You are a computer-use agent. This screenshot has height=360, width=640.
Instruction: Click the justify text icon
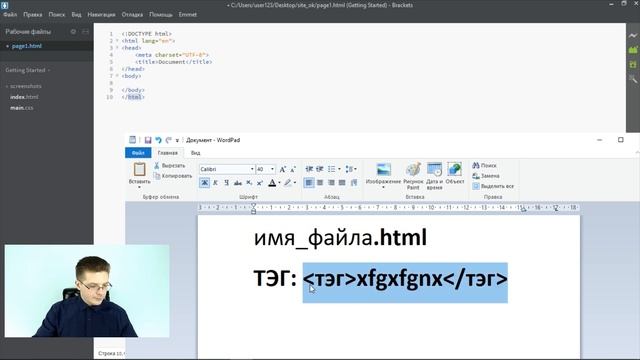pyautogui.click(x=342, y=183)
